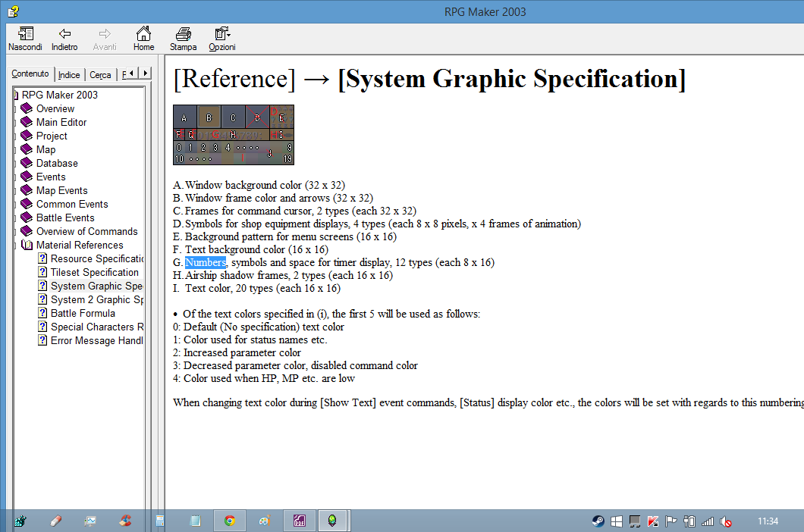804x532 pixels.
Task: Click the network signal tray icon
Action: [708, 521]
